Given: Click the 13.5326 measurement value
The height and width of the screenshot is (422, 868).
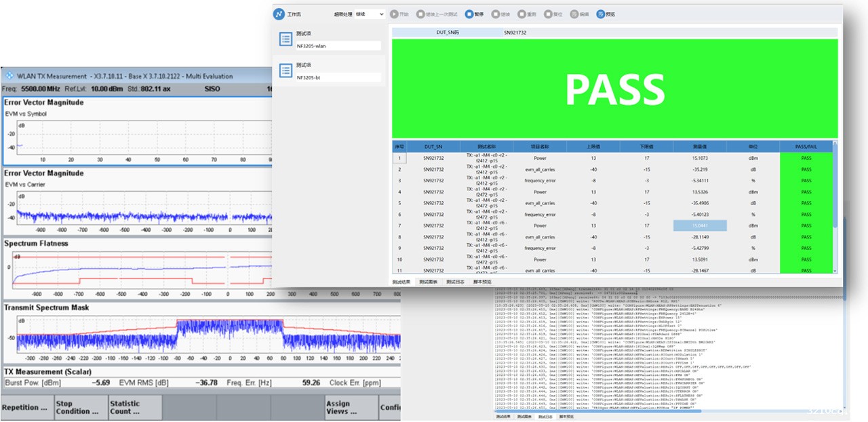Looking at the screenshot, I should 699,192.
